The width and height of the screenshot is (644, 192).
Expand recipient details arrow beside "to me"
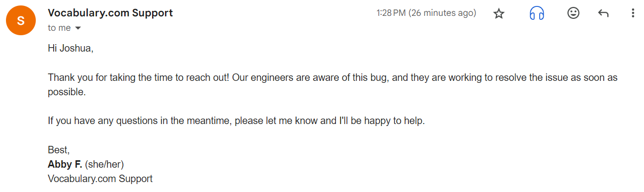tap(78, 28)
